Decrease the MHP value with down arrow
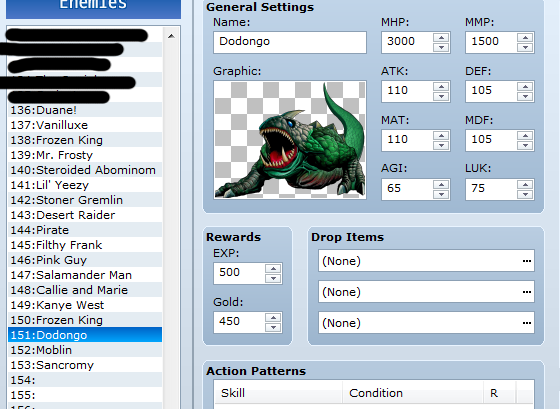560x409 pixels. [441, 48]
